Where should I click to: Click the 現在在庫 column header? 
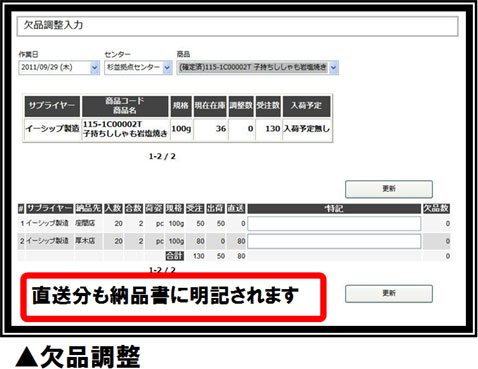pyautogui.click(x=210, y=106)
